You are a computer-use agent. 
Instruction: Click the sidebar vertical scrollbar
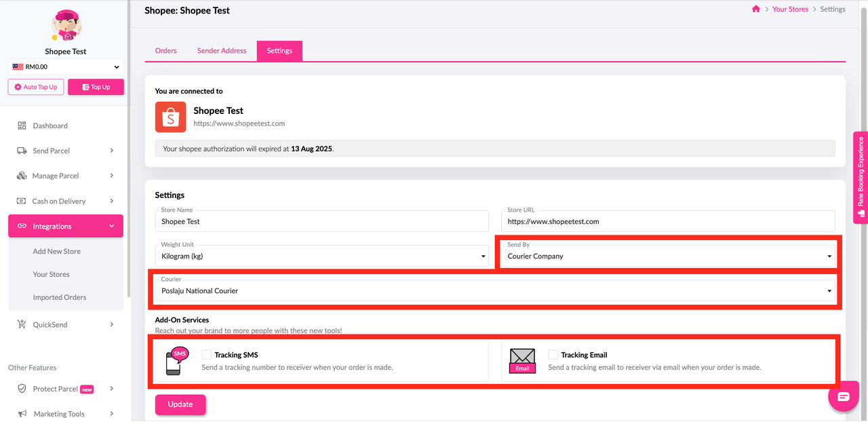(x=129, y=149)
